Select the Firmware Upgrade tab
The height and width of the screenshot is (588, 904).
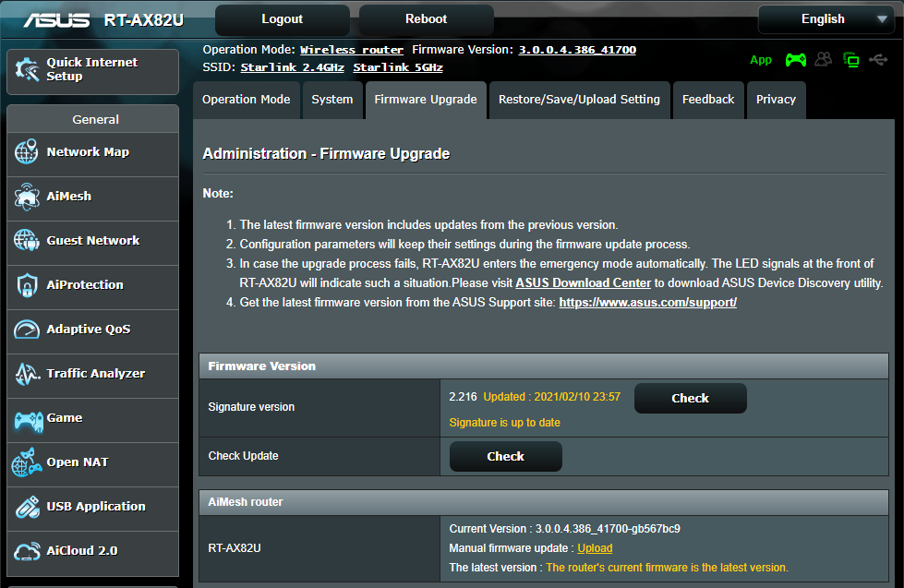(x=426, y=100)
